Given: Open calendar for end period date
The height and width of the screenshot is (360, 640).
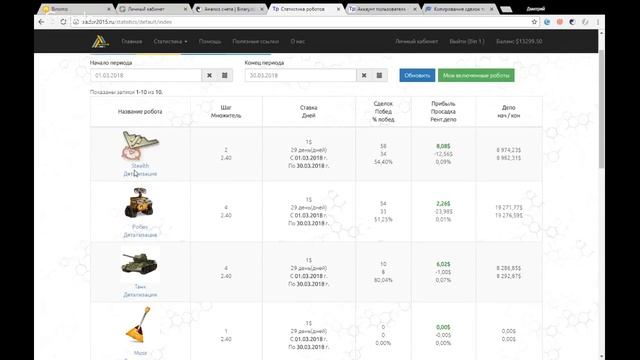Looking at the screenshot, I should point(379,76).
